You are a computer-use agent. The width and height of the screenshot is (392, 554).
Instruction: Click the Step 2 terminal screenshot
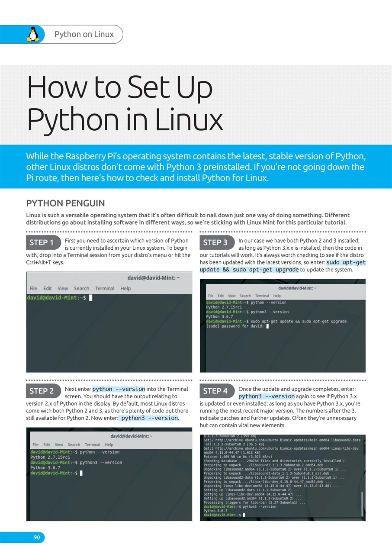coord(109,476)
